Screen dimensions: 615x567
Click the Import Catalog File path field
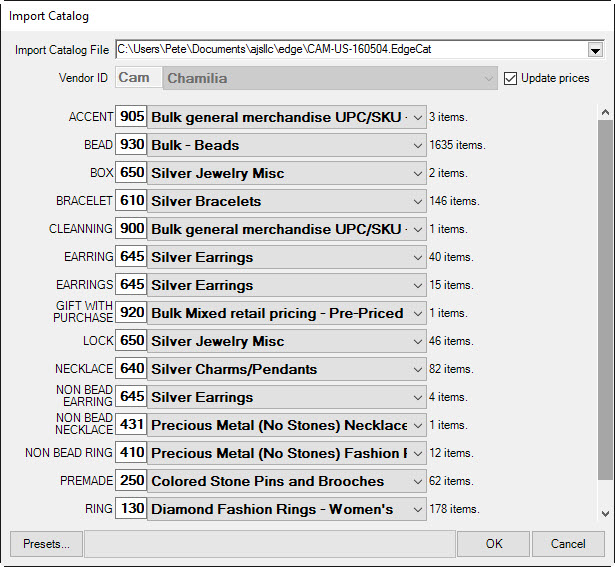[350, 49]
